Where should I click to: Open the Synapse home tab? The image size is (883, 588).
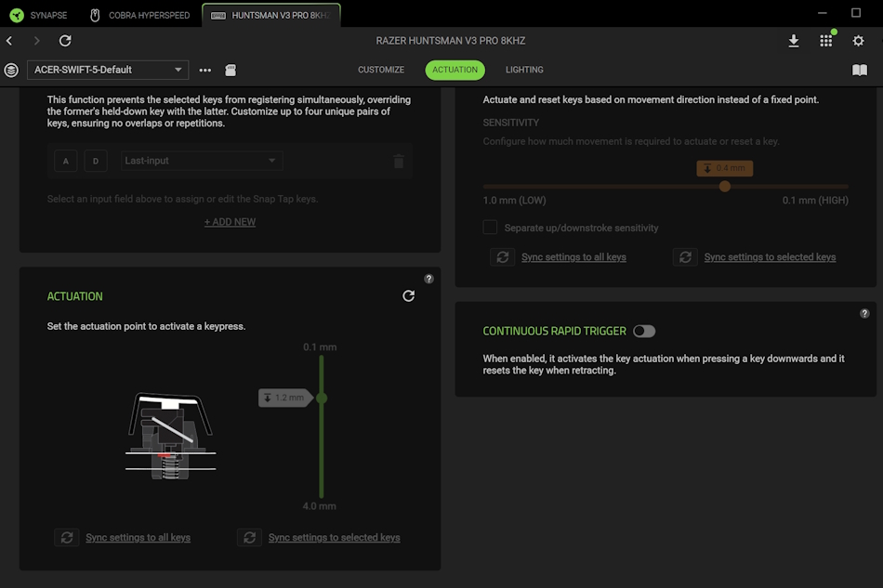click(38, 15)
